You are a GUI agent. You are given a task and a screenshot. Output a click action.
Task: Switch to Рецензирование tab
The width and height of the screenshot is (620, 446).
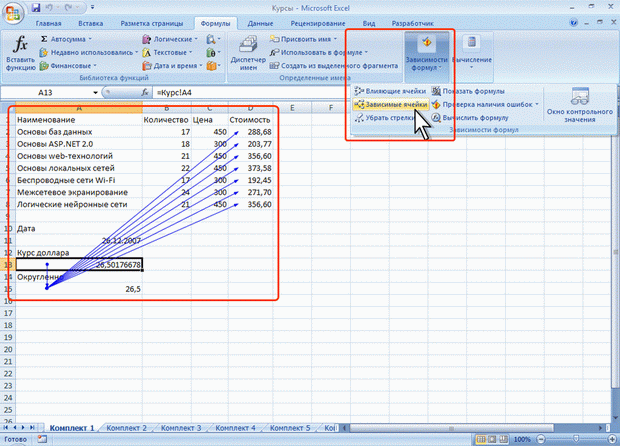point(318,23)
